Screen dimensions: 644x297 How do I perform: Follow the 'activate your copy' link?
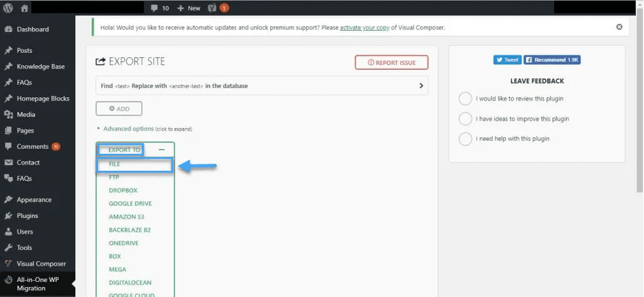click(364, 28)
